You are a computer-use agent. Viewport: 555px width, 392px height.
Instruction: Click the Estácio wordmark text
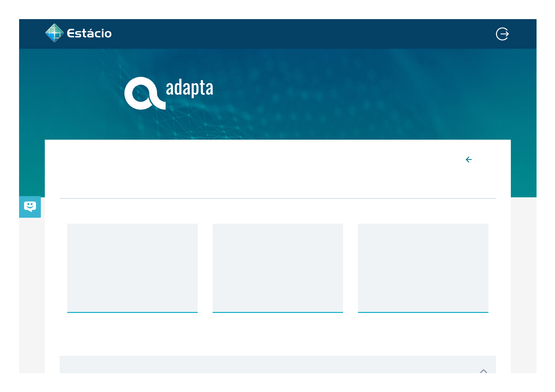89,34
